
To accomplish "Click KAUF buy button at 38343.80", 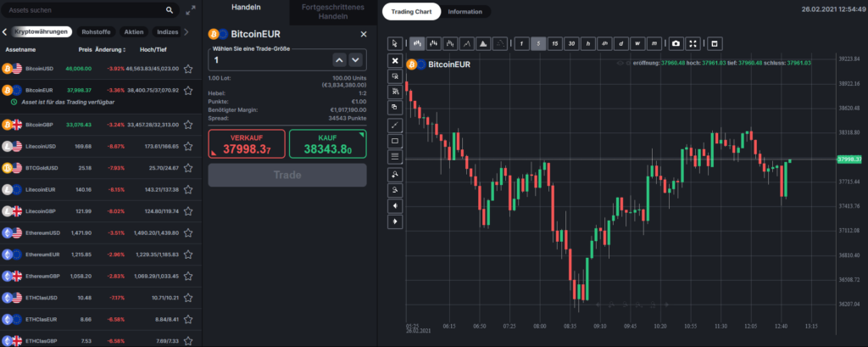I will 328,144.
